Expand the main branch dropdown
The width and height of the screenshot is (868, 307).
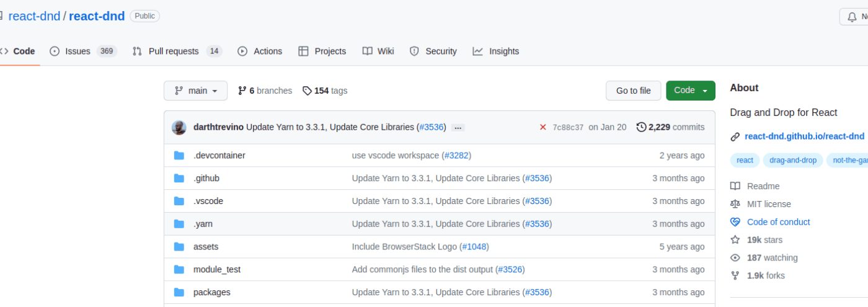click(x=195, y=91)
